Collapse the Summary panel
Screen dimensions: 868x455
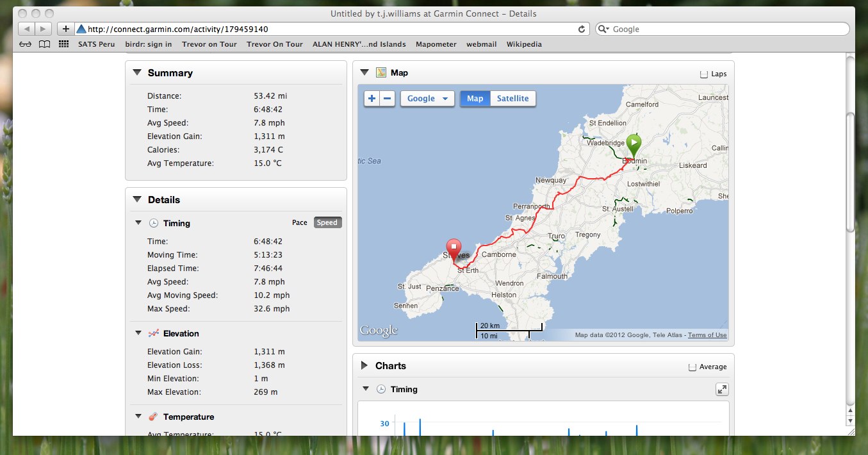[136, 73]
